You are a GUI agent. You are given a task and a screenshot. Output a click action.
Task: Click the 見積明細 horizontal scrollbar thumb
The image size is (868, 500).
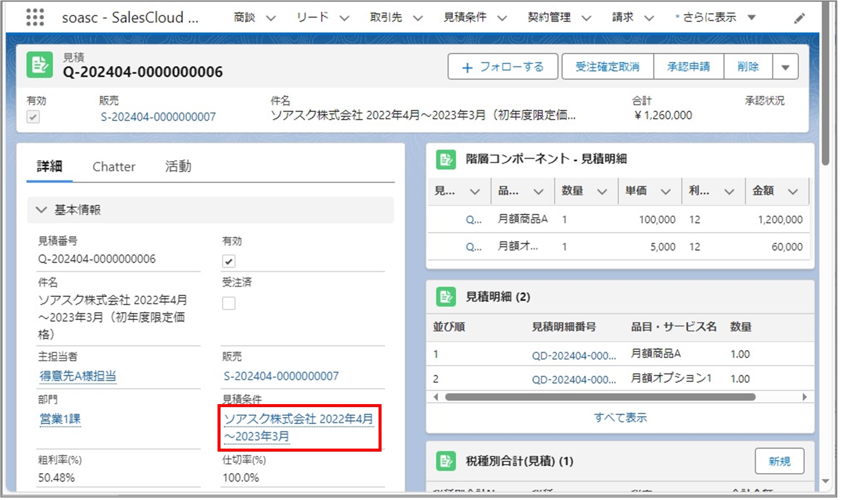600,397
